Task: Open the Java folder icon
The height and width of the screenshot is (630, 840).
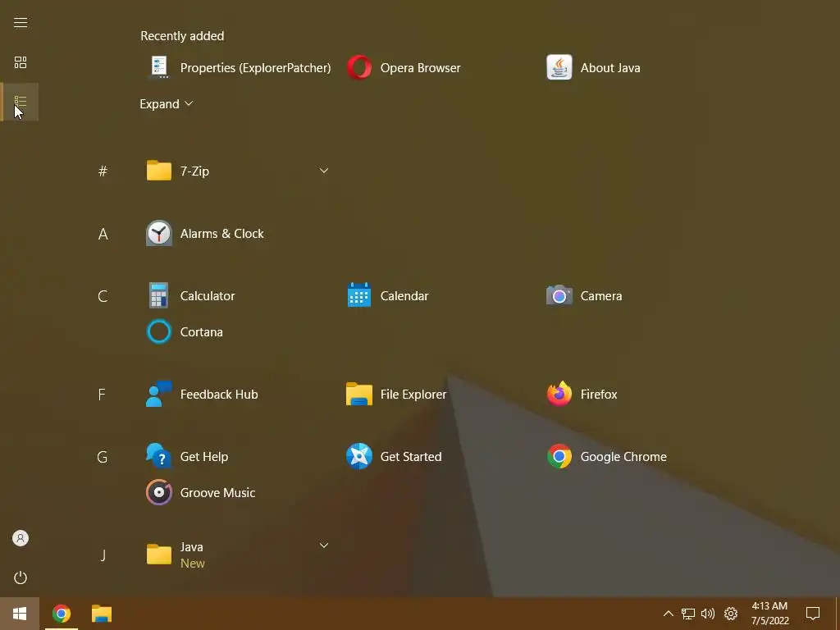Action: pyautogui.click(x=159, y=555)
